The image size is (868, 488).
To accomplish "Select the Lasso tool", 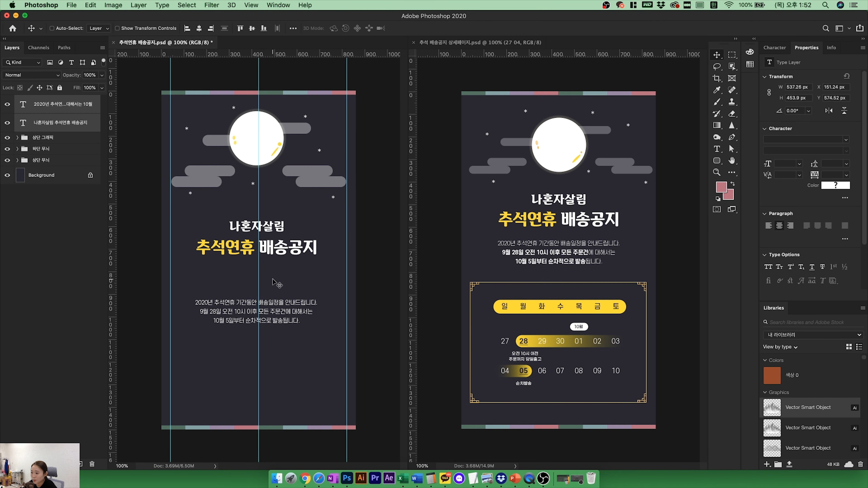I will (x=717, y=66).
